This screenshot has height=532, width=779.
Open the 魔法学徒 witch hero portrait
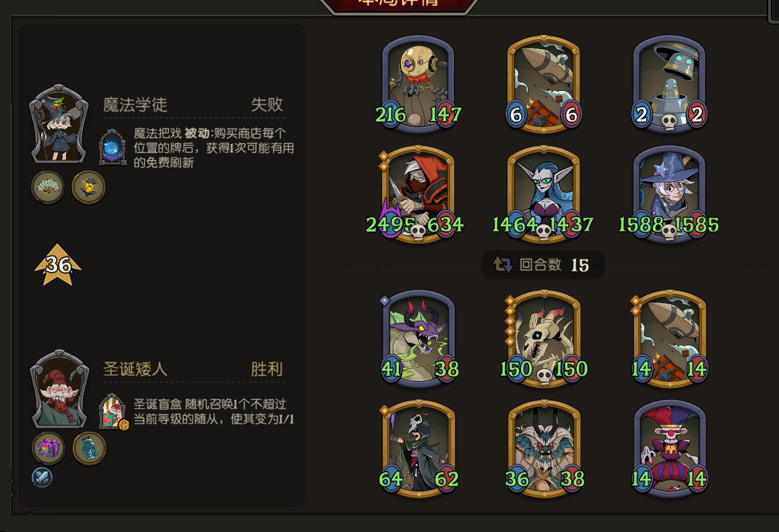(x=59, y=125)
